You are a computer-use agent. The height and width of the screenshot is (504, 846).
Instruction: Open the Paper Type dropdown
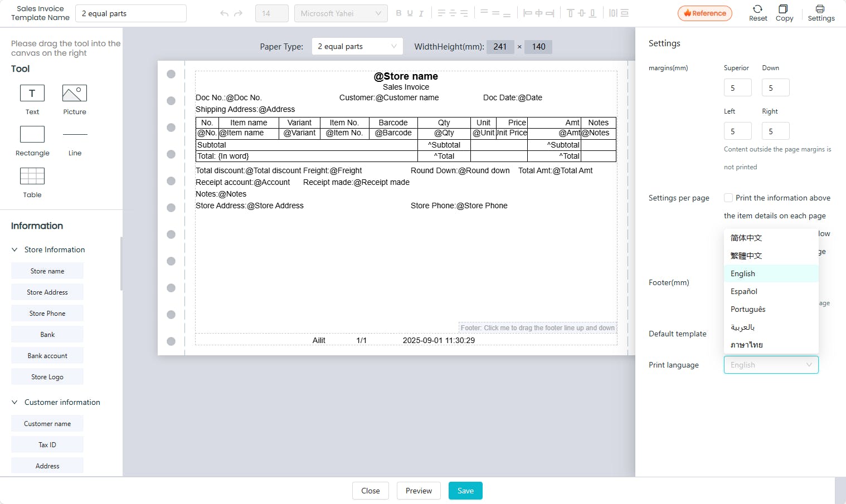pyautogui.click(x=357, y=46)
